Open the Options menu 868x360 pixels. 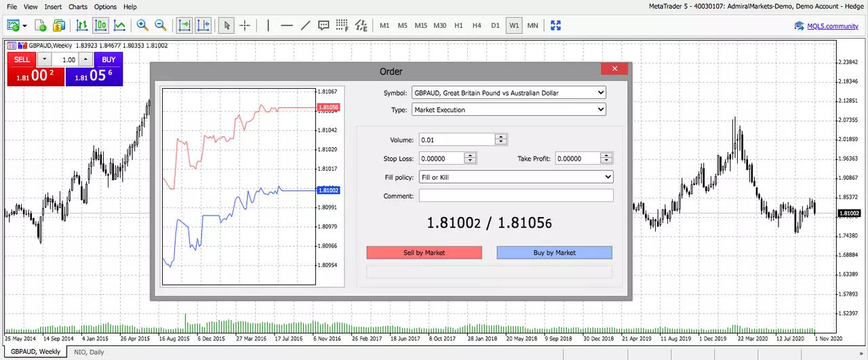pos(106,7)
